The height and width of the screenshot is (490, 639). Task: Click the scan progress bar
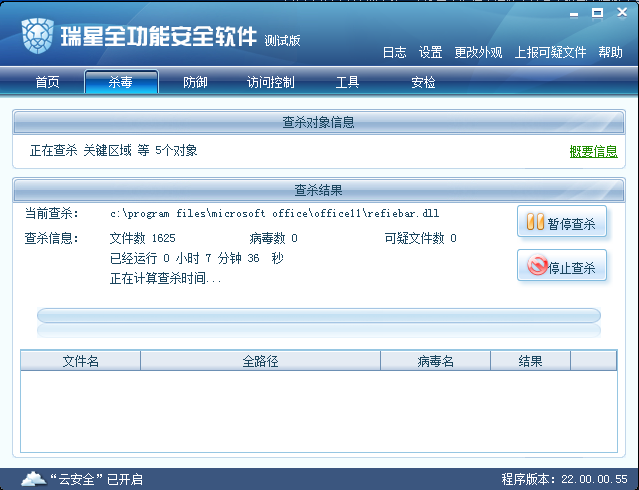[319, 316]
